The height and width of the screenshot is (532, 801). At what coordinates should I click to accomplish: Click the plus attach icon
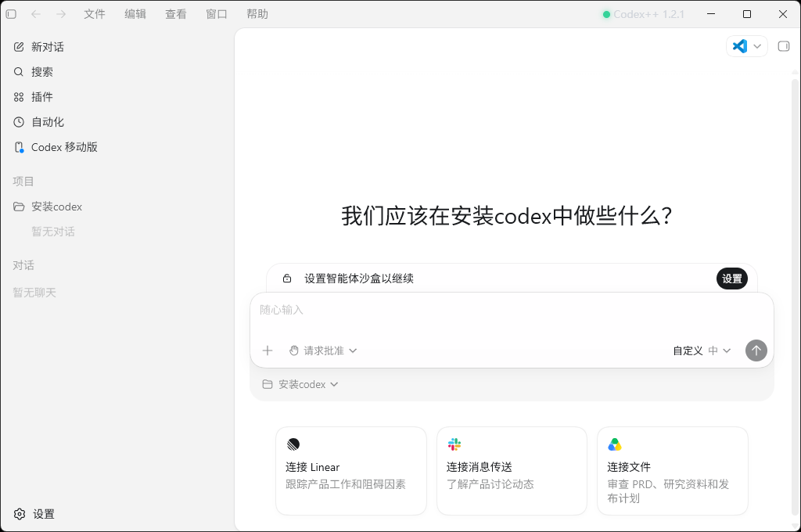[268, 350]
